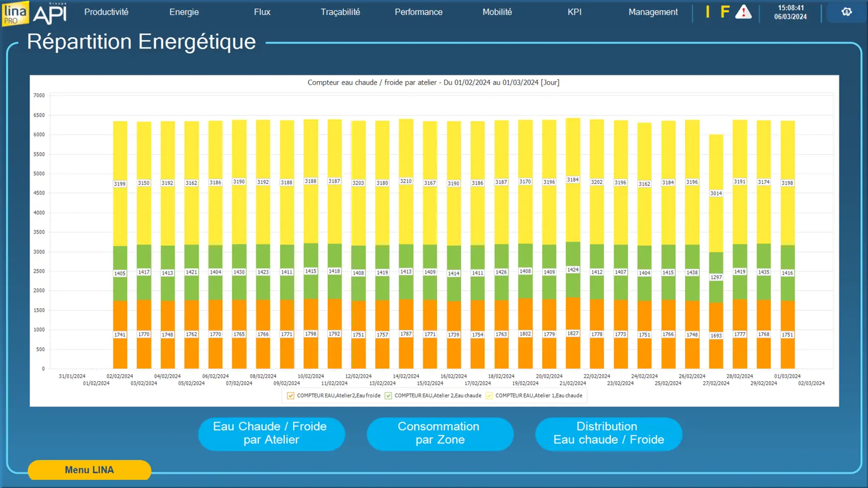Viewport: 868px width, 488px height.
Task: Open the Energie menu
Action: click(x=184, y=12)
